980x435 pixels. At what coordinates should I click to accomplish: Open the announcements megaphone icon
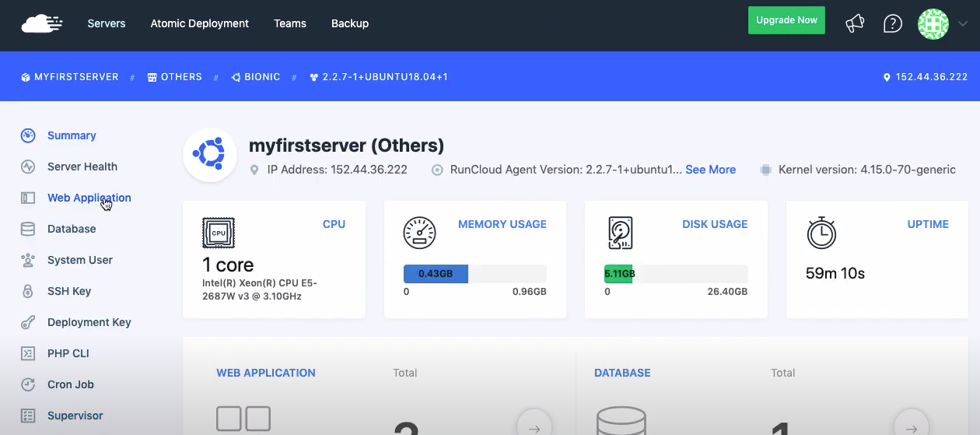click(x=855, y=23)
